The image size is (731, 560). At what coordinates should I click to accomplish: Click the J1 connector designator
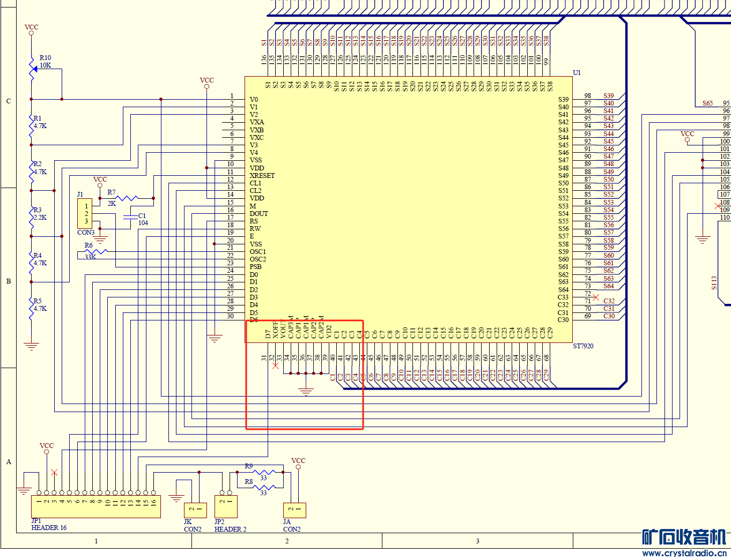80,195
